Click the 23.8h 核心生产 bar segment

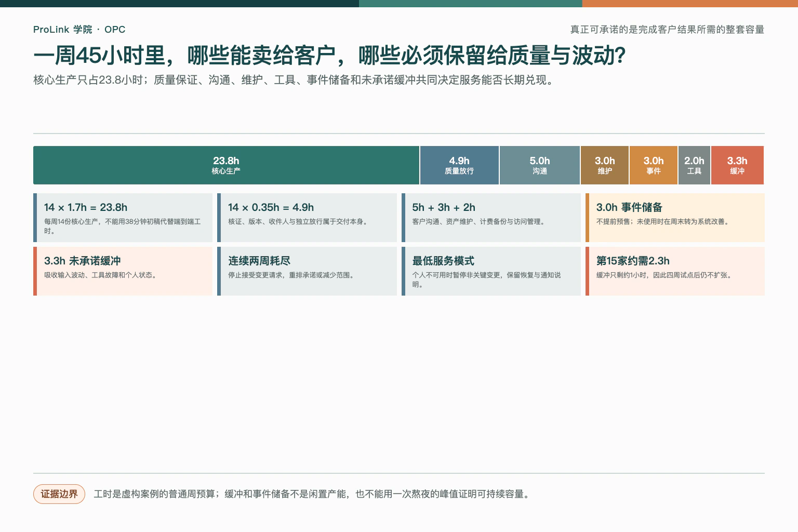[x=226, y=165]
